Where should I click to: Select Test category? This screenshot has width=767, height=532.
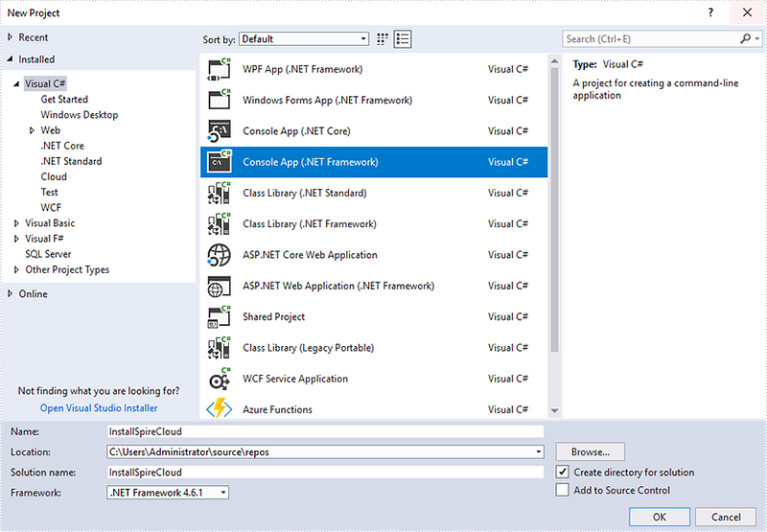[49, 192]
